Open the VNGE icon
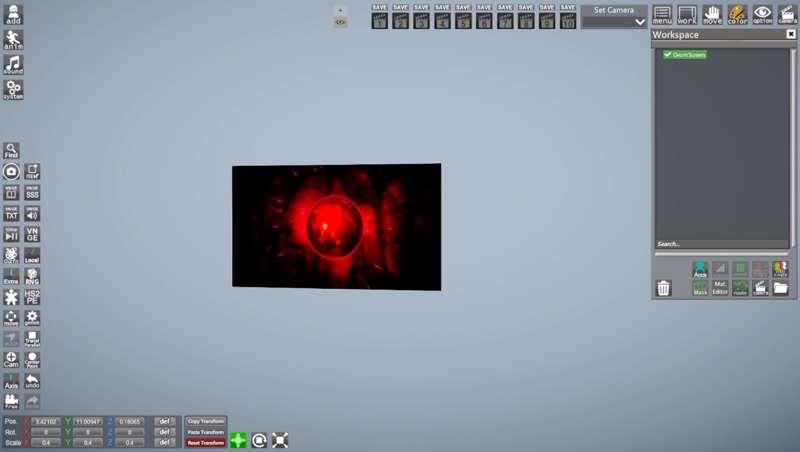The width and height of the screenshot is (800, 452). (32, 234)
